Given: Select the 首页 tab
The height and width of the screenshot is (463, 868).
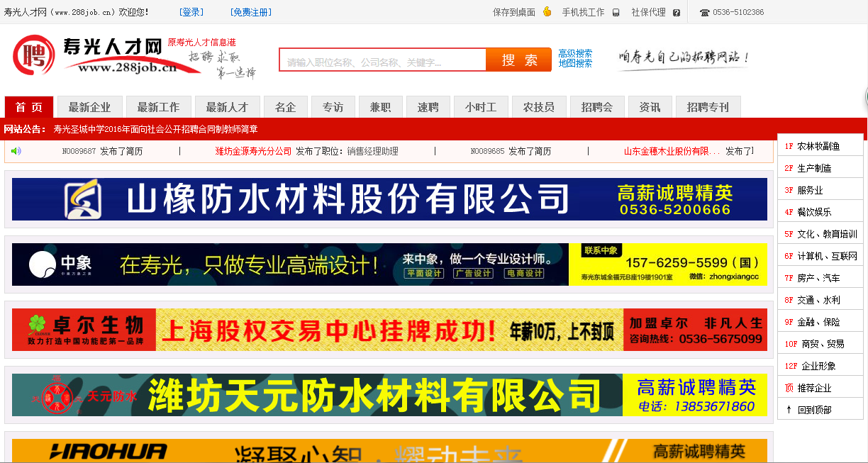Looking at the screenshot, I should [x=29, y=107].
